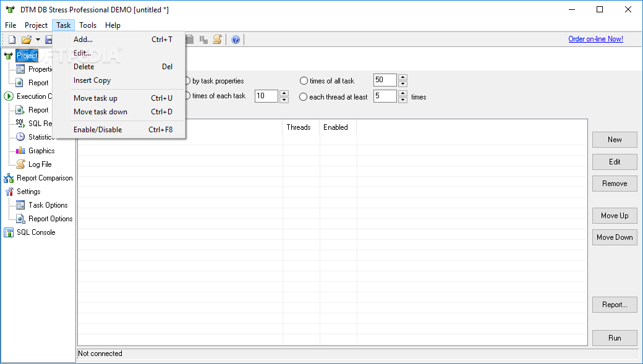The height and width of the screenshot is (364, 643).
Task: Click the New button
Action: pyautogui.click(x=615, y=140)
